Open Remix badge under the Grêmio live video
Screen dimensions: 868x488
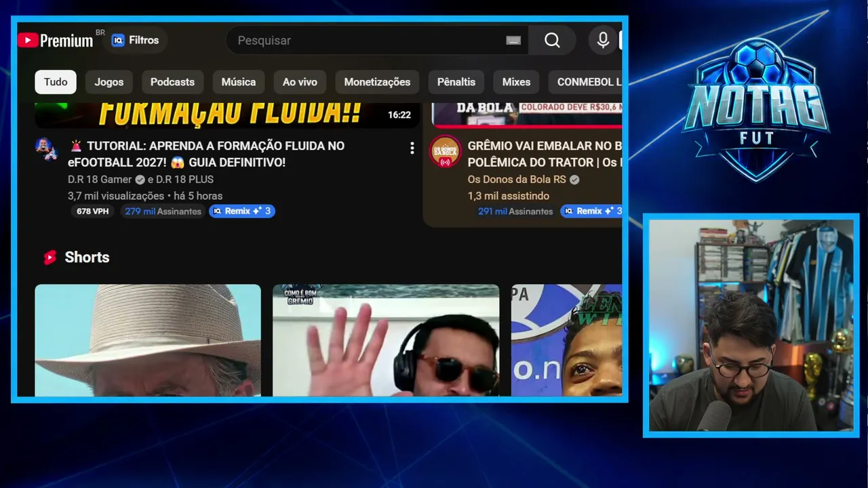[591, 211]
